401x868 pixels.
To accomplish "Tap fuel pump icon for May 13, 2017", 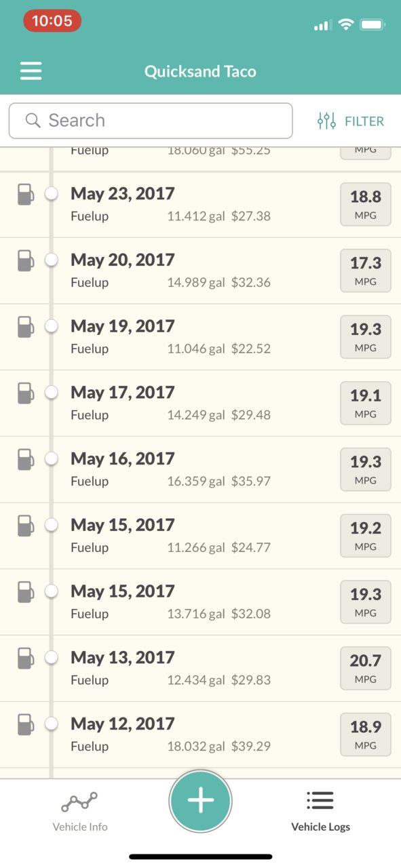I will pos(25,658).
